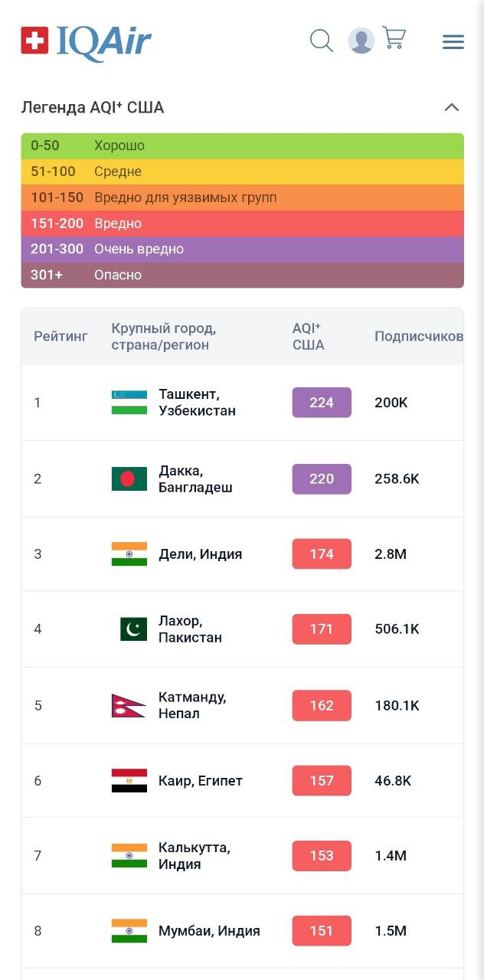Click the purple 224 AQI badge
Image resolution: width=484 pixels, height=980 pixels.
click(x=322, y=402)
